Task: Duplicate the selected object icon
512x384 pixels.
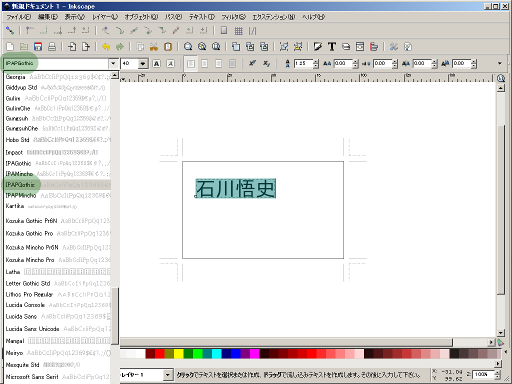Action: coord(236,47)
